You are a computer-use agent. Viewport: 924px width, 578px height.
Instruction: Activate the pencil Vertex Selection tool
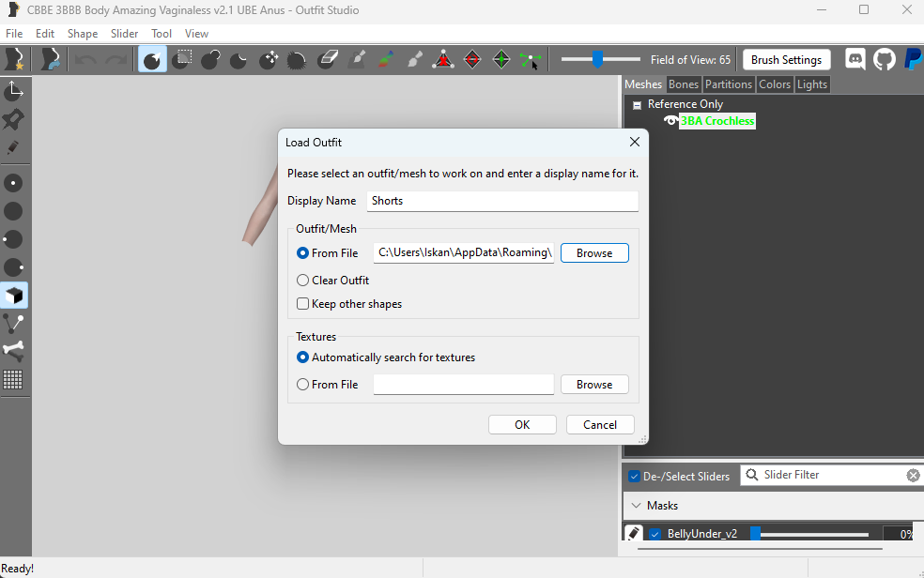tap(13, 147)
